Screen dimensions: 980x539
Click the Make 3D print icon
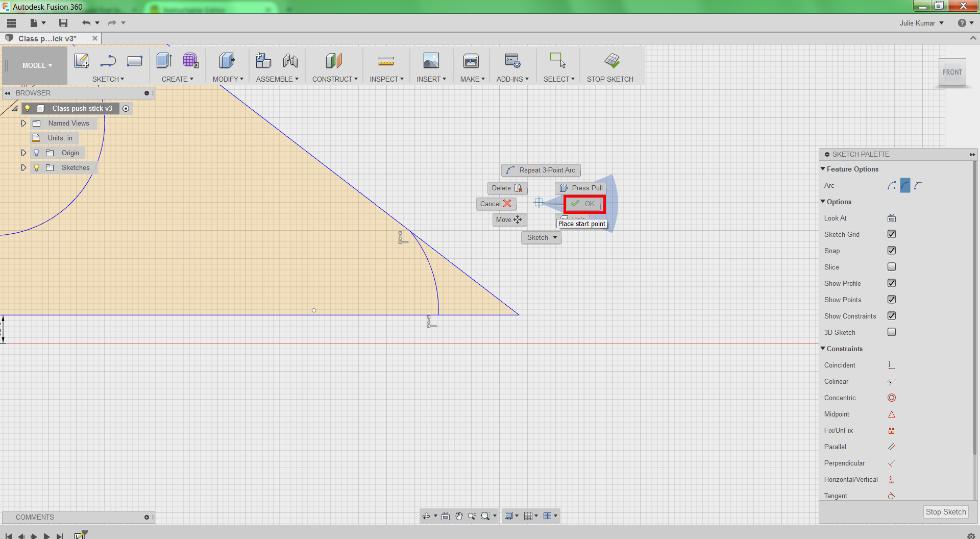tap(471, 61)
